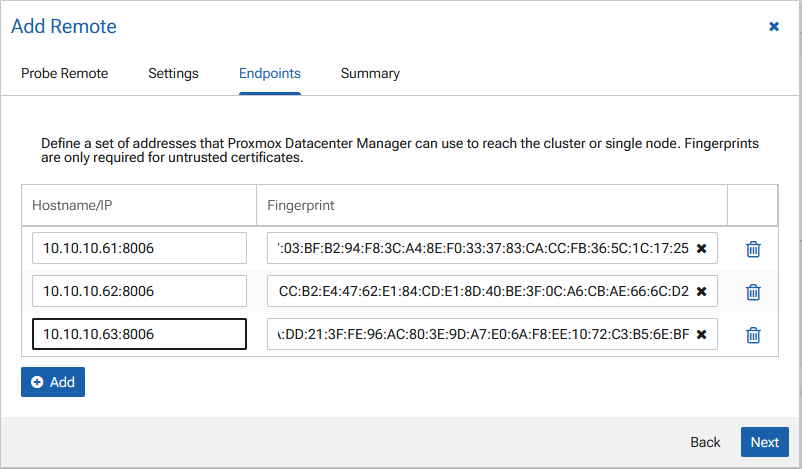Clear fingerprint for 10.10.10.61 endpoint

point(701,248)
